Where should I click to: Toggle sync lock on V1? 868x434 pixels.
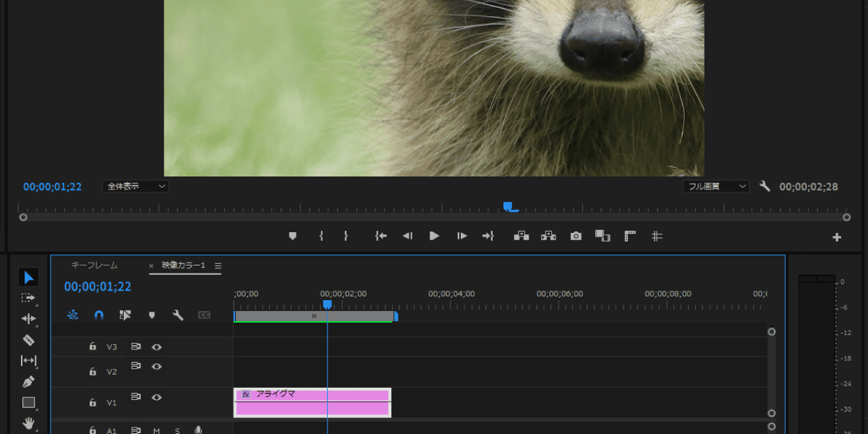click(x=135, y=396)
